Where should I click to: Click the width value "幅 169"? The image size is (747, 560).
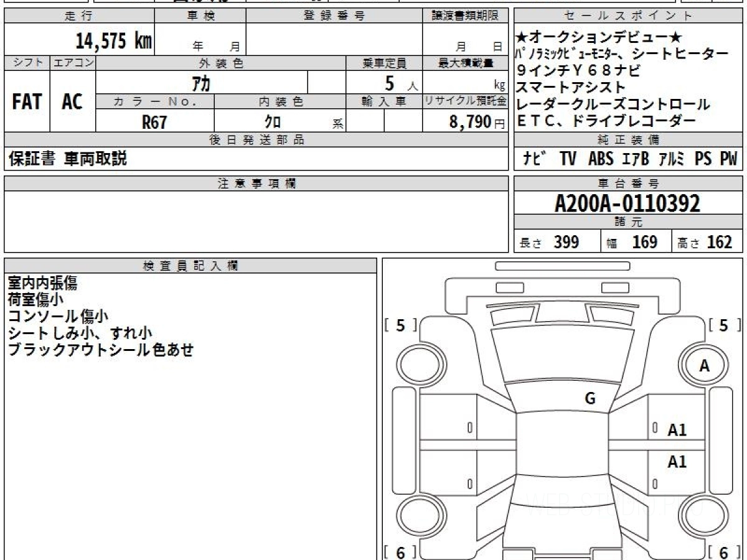(632, 242)
